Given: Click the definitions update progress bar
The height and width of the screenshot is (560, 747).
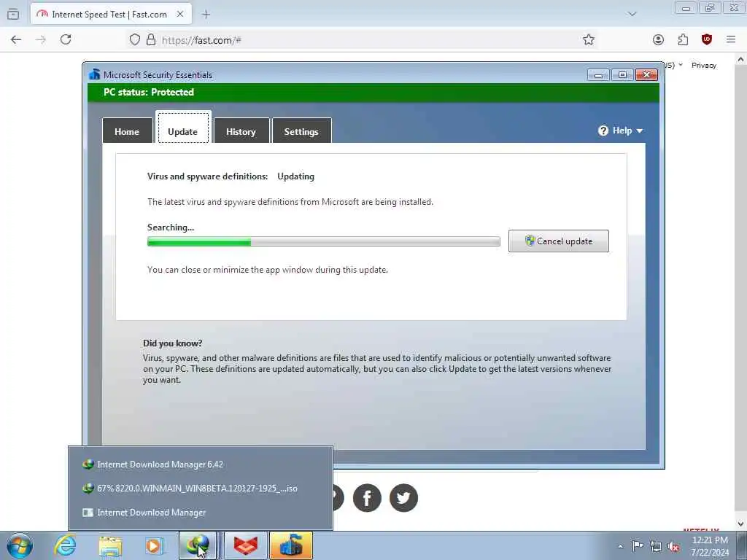Looking at the screenshot, I should (x=323, y=242).
